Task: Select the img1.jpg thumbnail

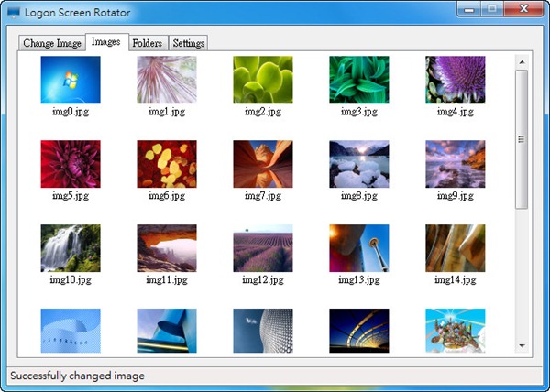Action: tap(167, 81)
